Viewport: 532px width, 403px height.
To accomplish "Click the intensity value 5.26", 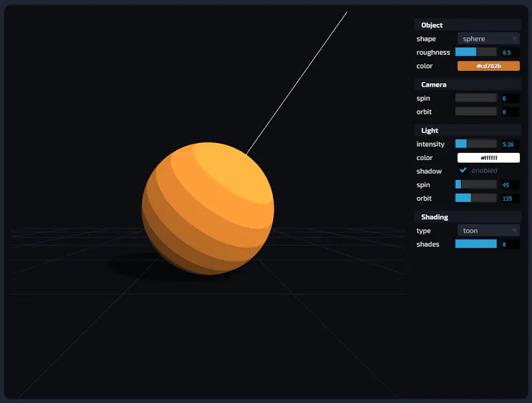I will click(508, 144).
